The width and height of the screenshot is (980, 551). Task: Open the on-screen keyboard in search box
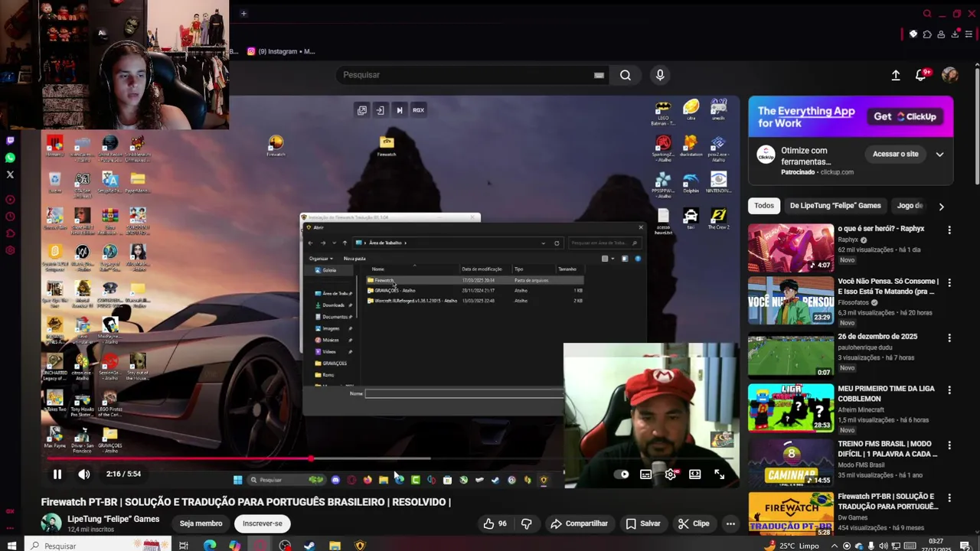(599, 75)
